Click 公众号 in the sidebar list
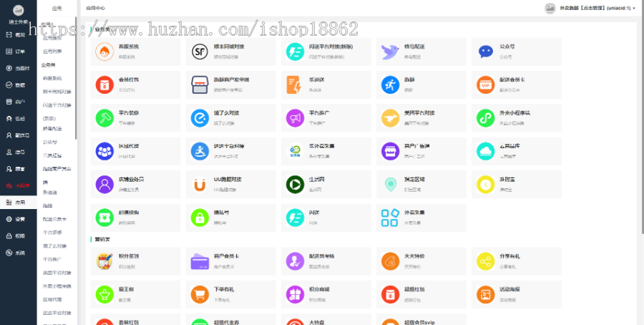Image resolution: width=644 pixels, height=325 pixels. [x=50, y=142]
